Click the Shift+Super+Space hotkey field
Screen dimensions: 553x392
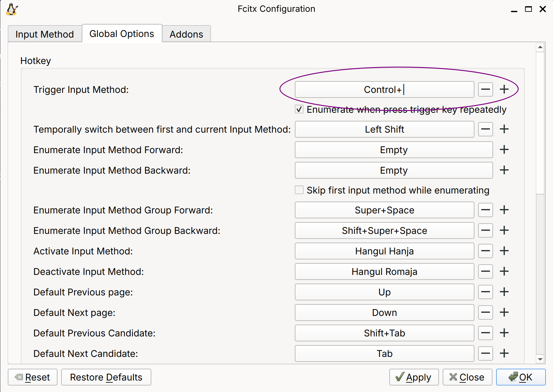385,230
